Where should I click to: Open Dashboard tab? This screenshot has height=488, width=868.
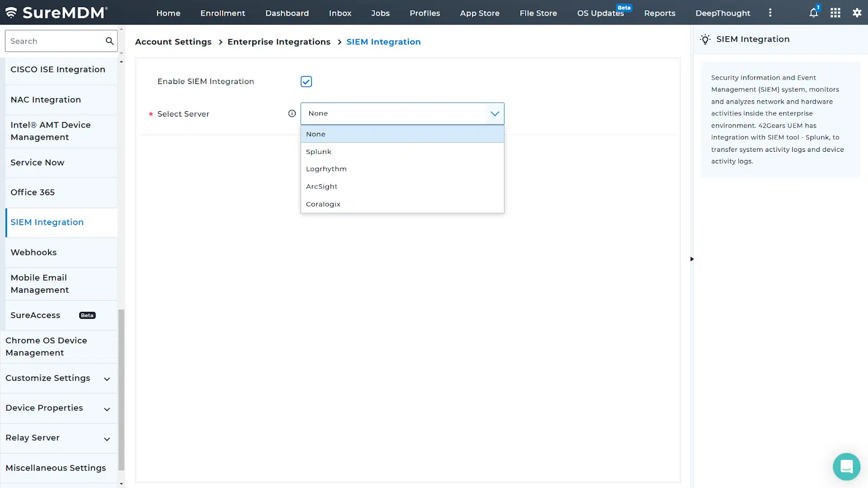click(287, 13)
